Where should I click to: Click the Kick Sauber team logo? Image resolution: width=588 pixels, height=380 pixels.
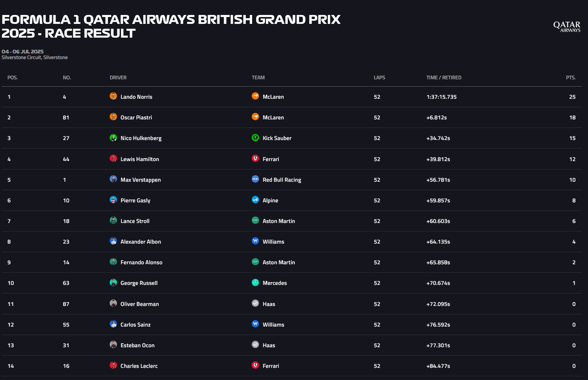(x=255, y=138)
